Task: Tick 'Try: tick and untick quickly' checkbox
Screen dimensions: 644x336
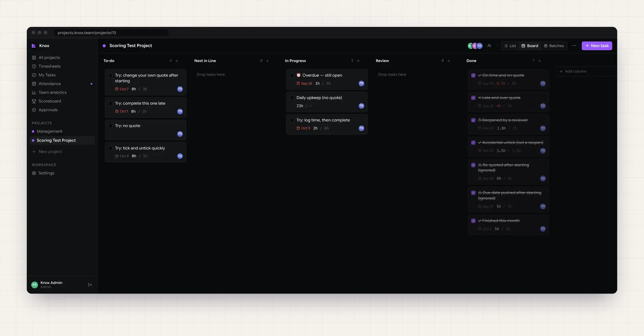Action: (x=110, y=148)
